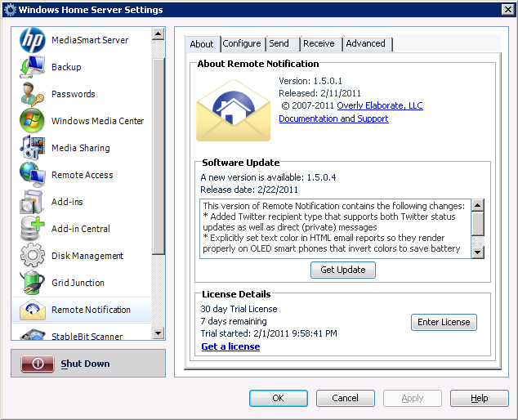Screen dimensions: 518x420
Task: Click the 'Trial started: 2/1/2011 9:58:41 PM' text
Action: coord(269,333)
